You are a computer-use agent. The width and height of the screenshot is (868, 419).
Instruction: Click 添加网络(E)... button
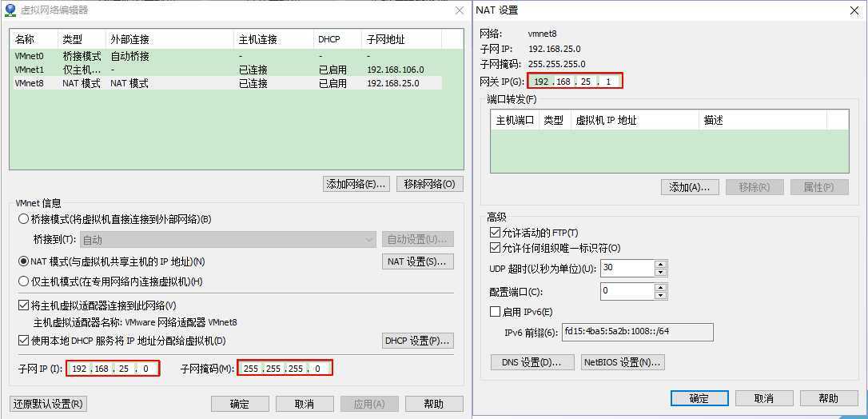pos(356,185)
